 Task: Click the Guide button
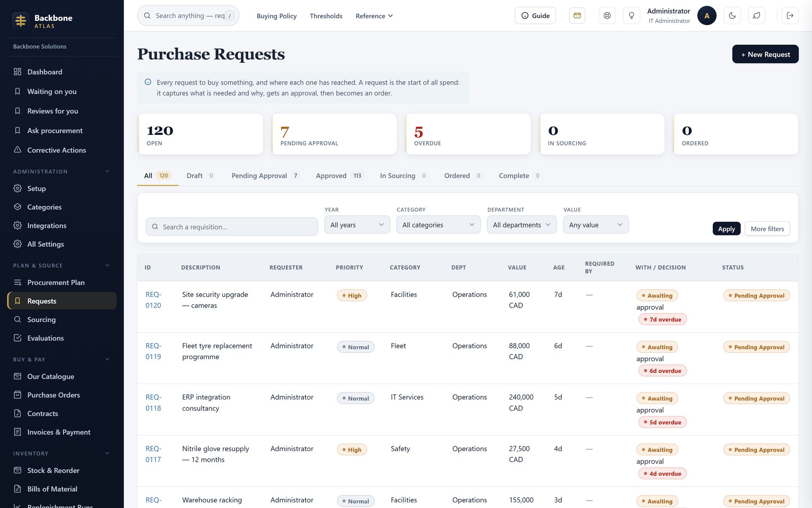tap(535, 16)
